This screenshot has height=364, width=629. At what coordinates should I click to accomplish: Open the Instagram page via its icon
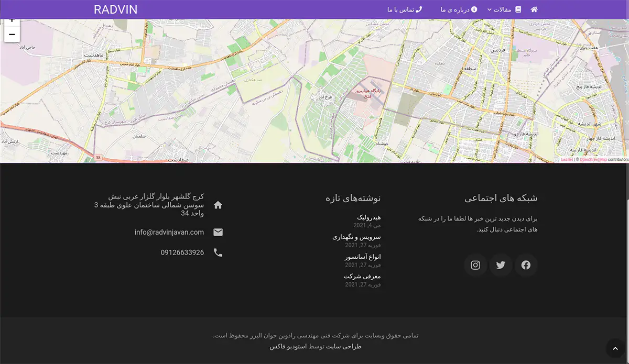click(475, 265)
